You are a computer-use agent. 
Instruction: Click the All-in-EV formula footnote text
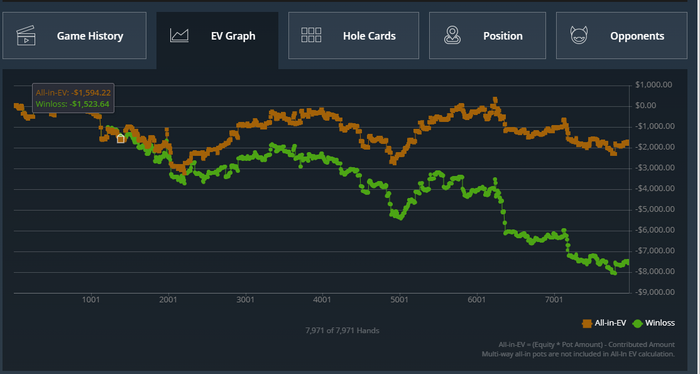(587, 345)
